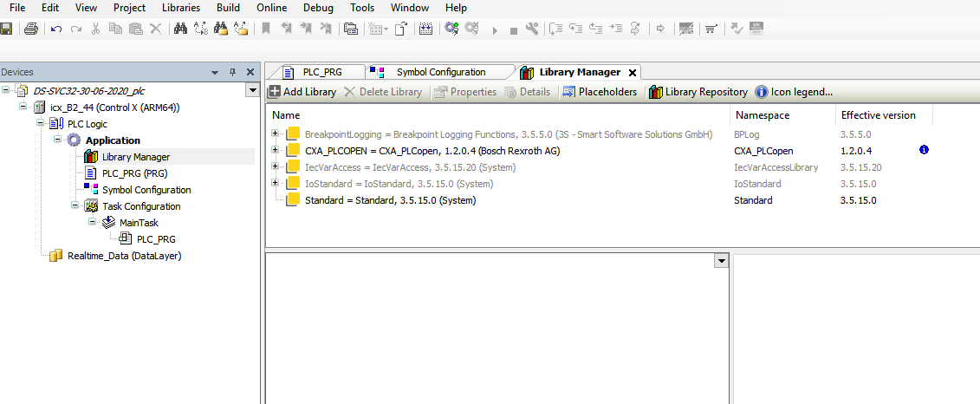Expand the BreakpointLogging library node
Viewport: 980px width, 404px height.
point(276,134)
